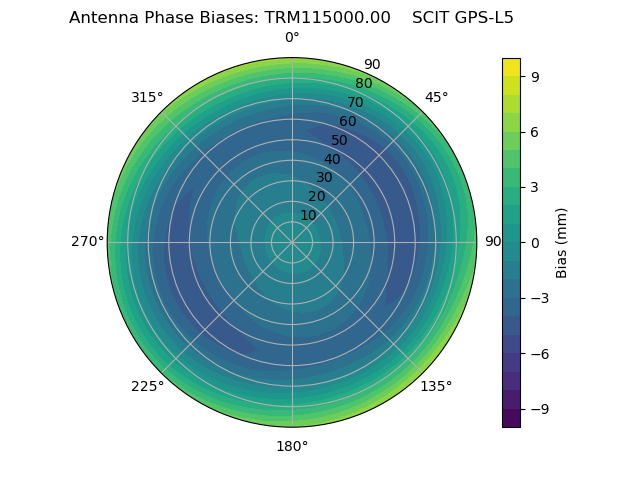
Task: Click the colorbar tick label −3
Action: (540, 298)
